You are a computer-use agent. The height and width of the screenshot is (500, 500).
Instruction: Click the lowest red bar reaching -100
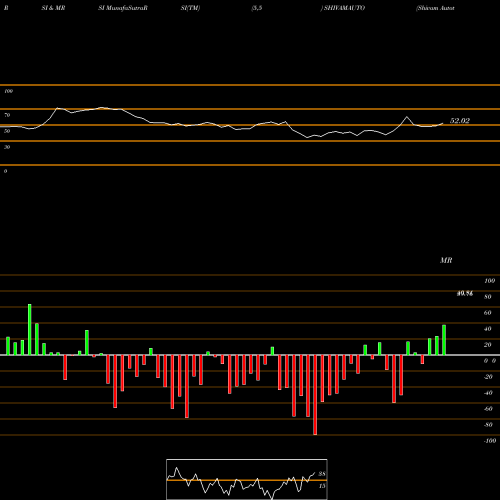click(315, 395)
